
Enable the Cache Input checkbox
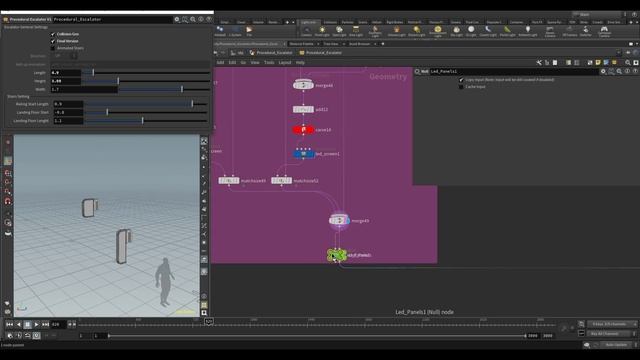tap(461, 87)
